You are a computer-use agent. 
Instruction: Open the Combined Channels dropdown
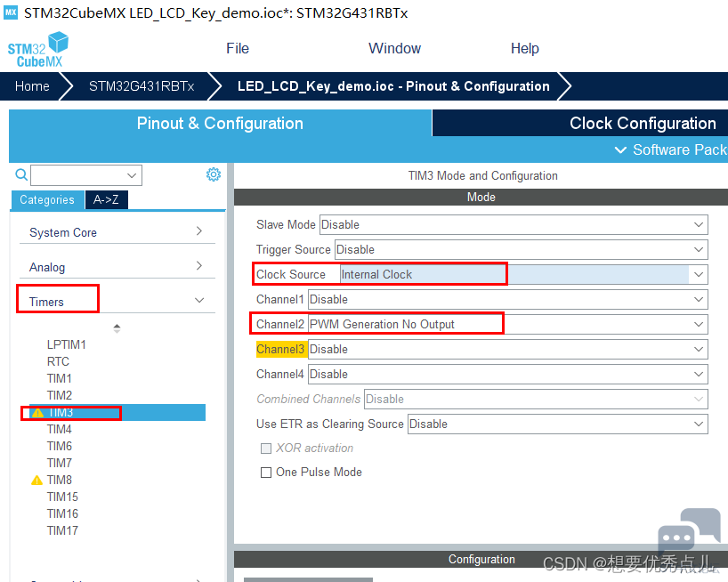tap(536, 400)
